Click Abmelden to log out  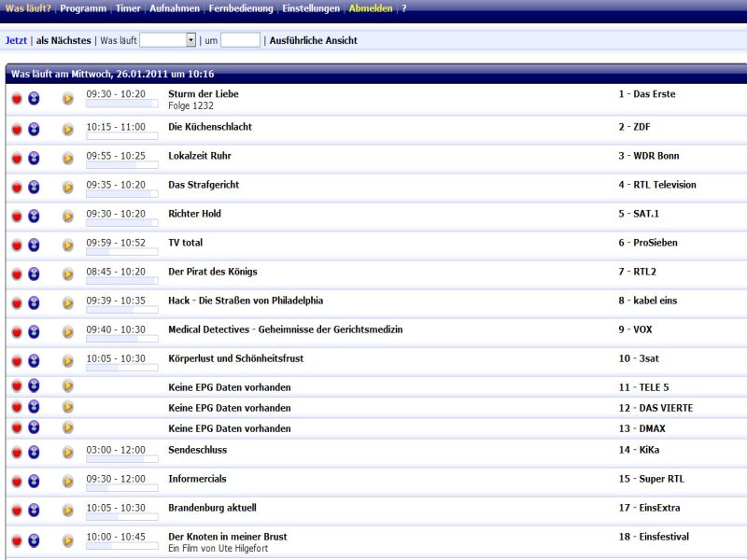(371, 8)
